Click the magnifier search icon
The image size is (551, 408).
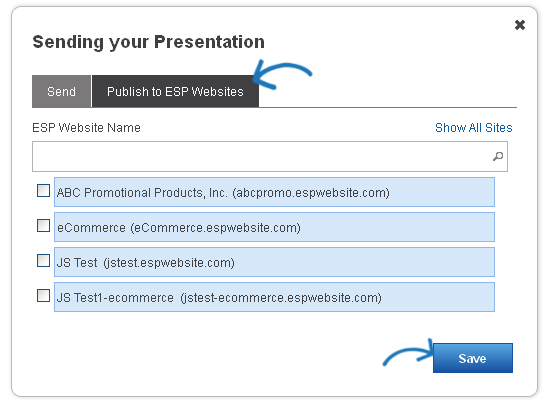498,156
